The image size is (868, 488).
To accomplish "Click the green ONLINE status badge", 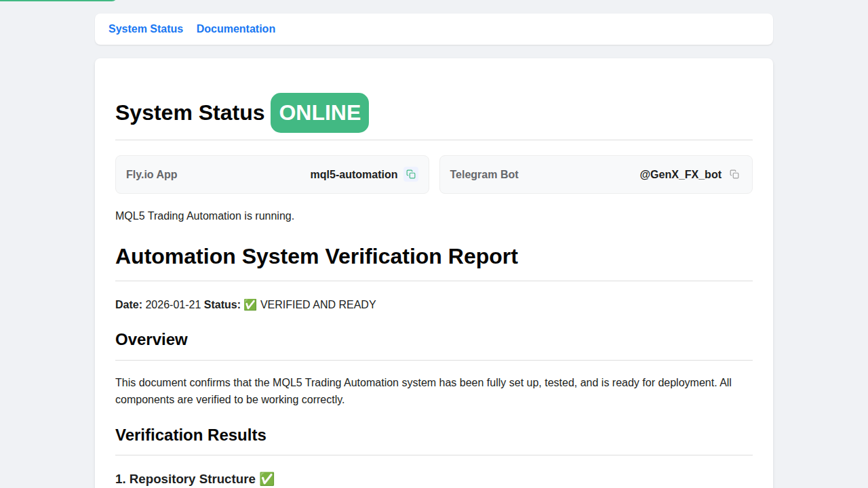I will (319, 113).
